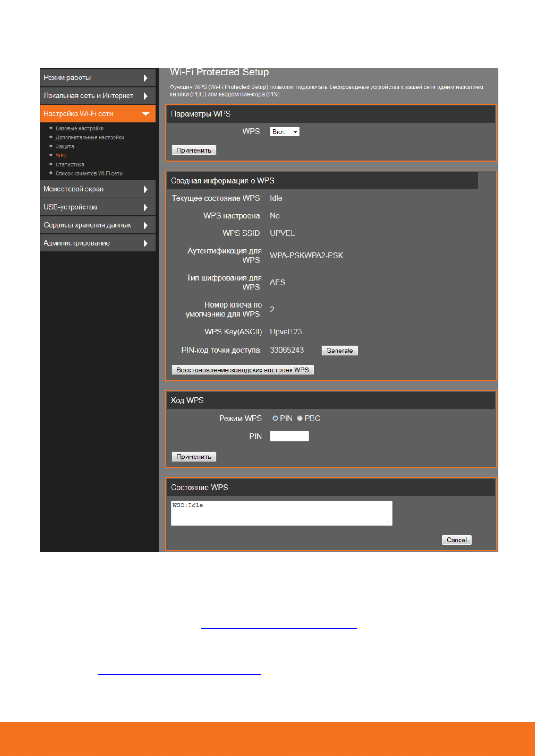Collapse the Настройка Wi-Fi сети section
Image resolution: width=535 pixels, height=756 pixels.
[146, 114]
